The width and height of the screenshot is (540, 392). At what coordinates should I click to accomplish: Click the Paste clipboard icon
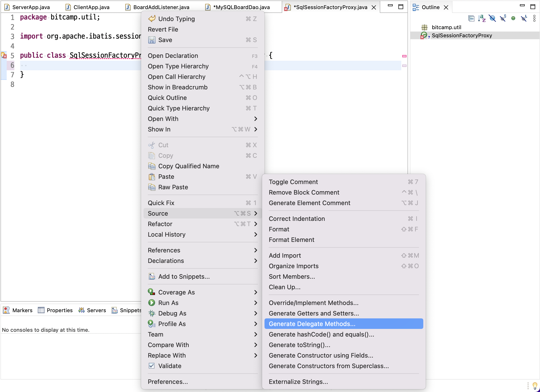coord(152,177)
